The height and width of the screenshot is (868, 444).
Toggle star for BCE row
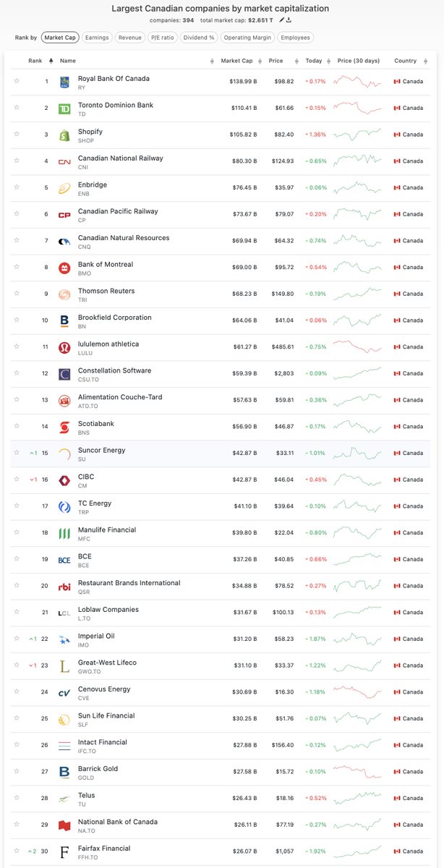pyautogui.click(x=17, y=560)
